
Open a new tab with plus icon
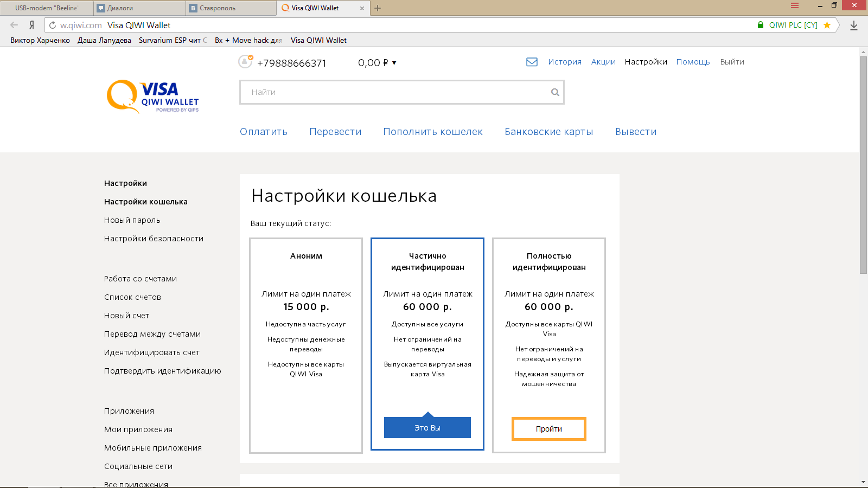[x=378, y=8]
